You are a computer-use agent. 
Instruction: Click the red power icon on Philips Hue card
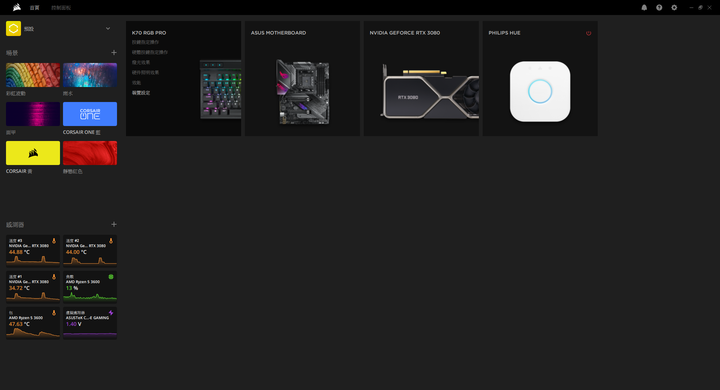click(x=588, y=33)
